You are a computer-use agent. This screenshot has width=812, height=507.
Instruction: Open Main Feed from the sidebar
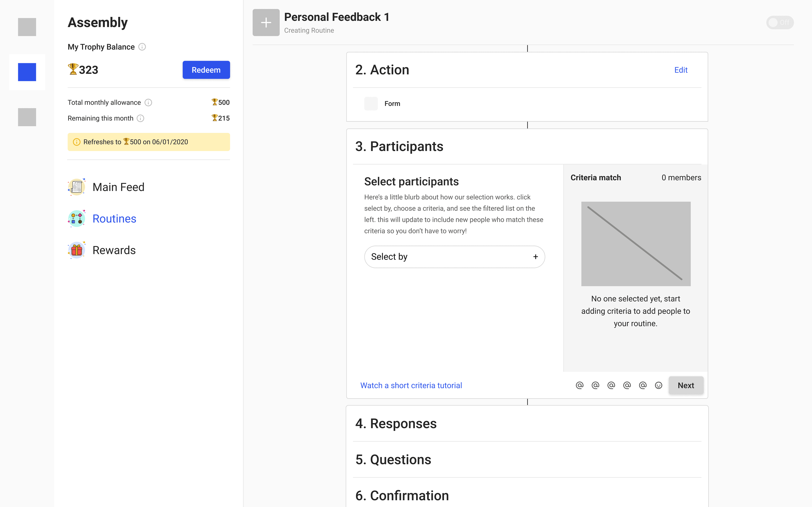click(x=118, y=187)
